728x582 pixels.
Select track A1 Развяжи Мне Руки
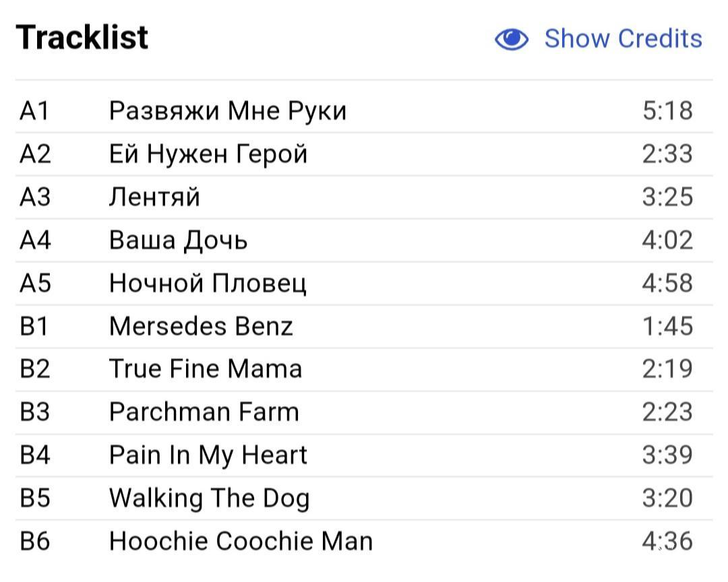tap(364, 111)
